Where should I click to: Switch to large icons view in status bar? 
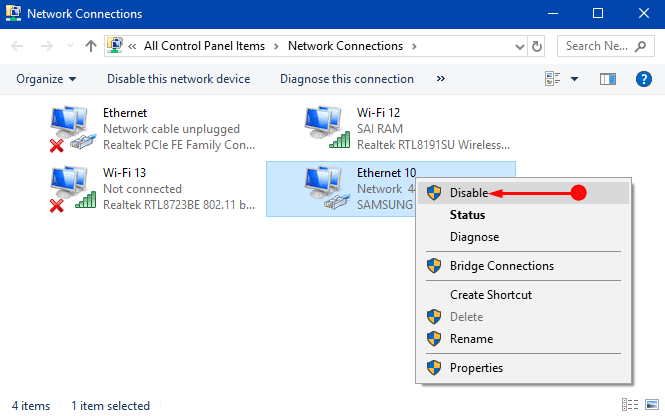tap(652, 405)
